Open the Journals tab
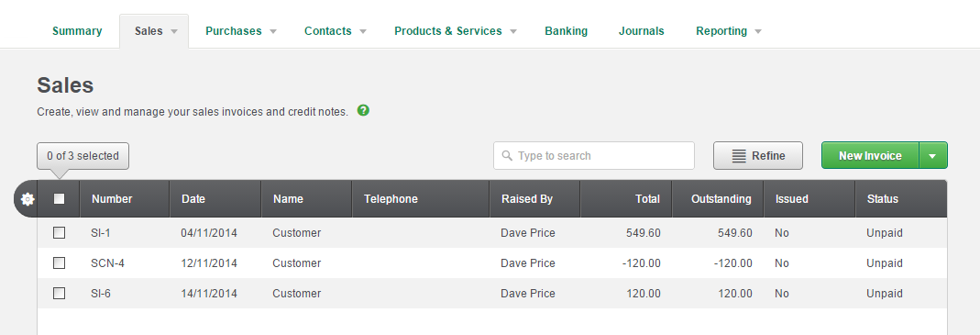980x335 pixels. [641, 31]
